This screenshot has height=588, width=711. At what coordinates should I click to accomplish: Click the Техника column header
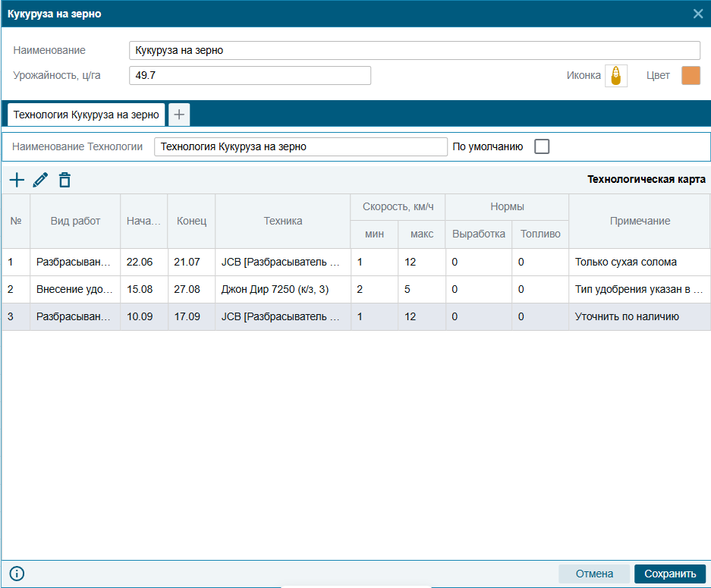tap(283, 221)
